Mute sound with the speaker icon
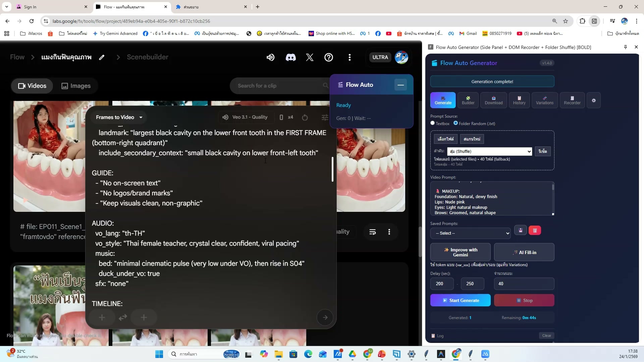This screenshot has width=644, height=362. pyautogui.click(x=270, y=57)
